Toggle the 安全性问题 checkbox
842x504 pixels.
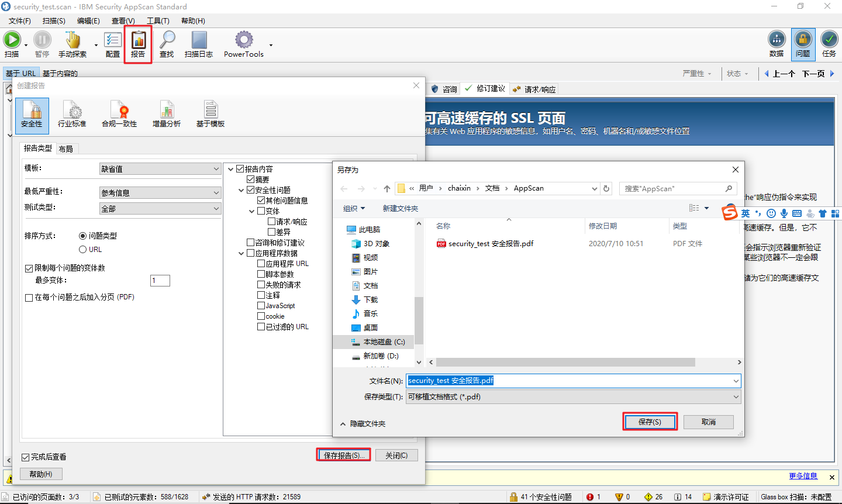pos(251,190)
